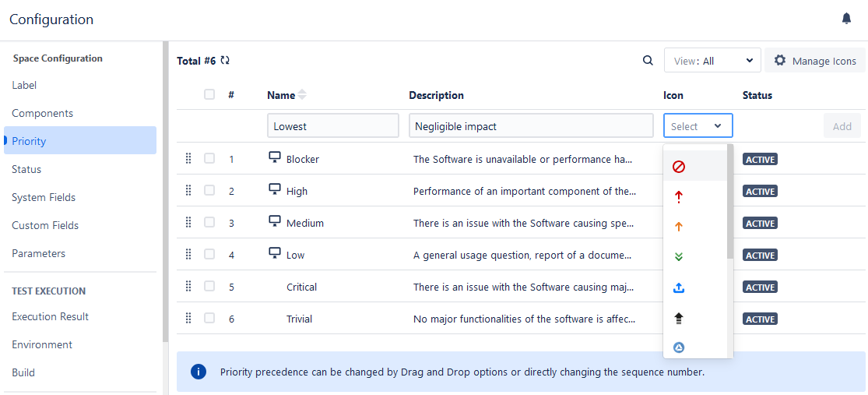Pick the orange up arrow icon option
The image size is (868, 395).
click(678, 227)
